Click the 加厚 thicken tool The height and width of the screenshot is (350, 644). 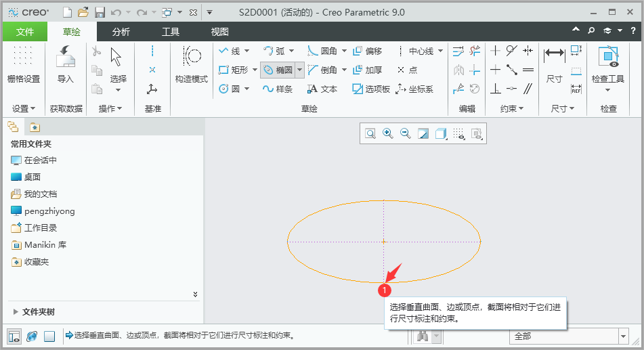coord(367,70)
